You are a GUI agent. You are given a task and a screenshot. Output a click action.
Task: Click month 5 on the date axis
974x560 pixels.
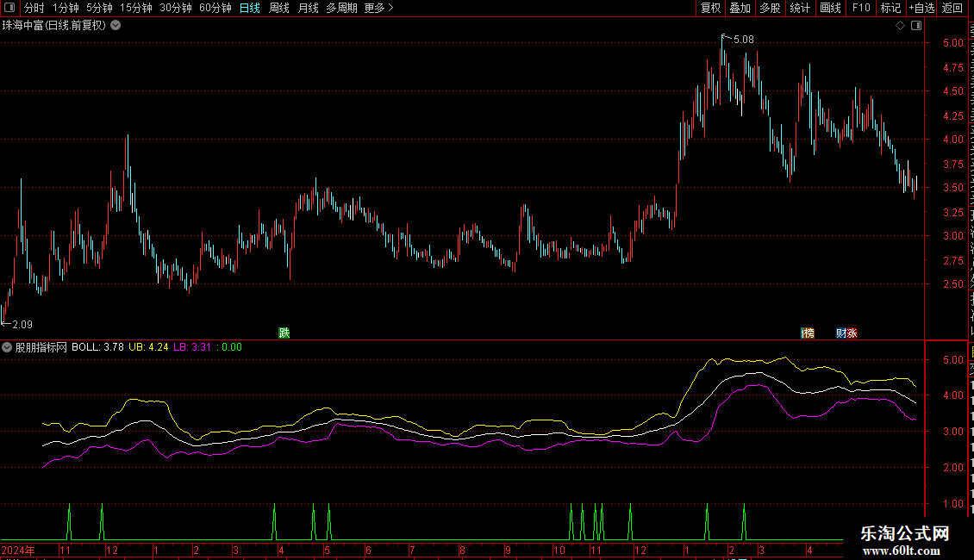(x=327, y=551)
